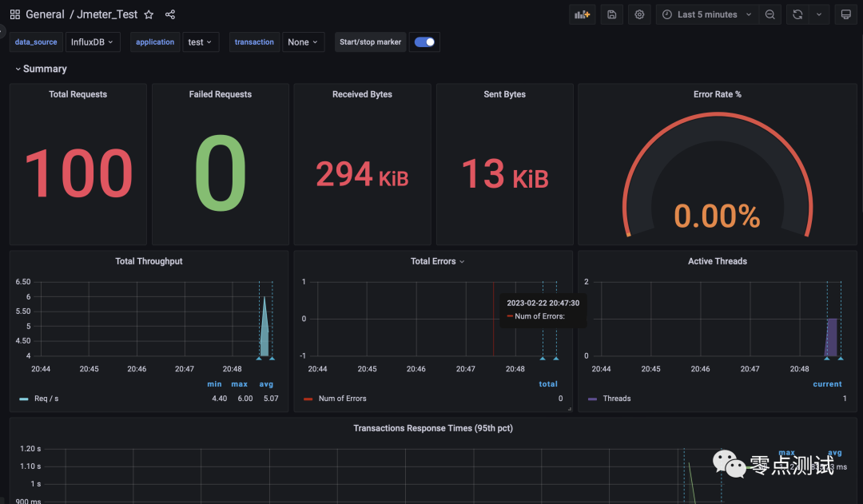
Task: Open the transaction None dropdown
Action: pyautogui.click(x=304, y=42)
